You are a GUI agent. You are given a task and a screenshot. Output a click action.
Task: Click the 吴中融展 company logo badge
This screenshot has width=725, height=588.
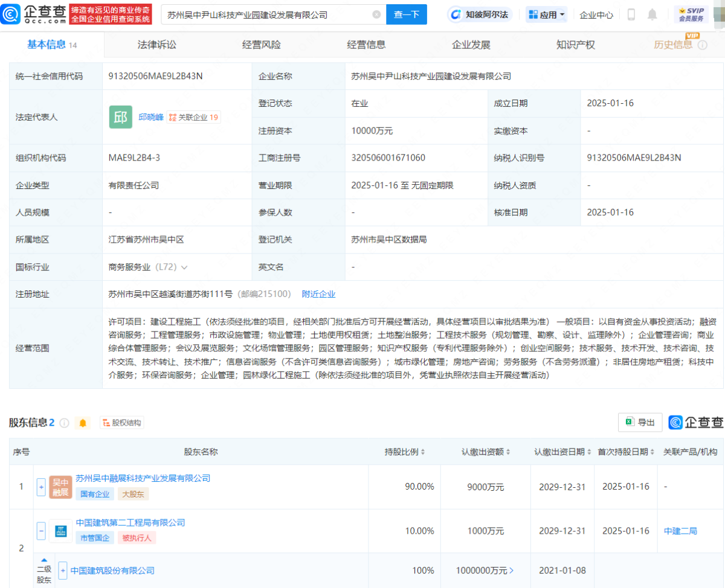coord(60,487)
